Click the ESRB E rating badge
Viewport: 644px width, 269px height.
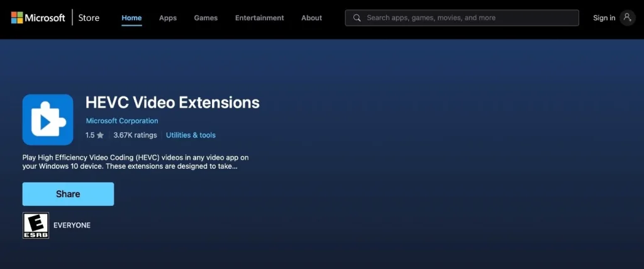[x=36, y=226]
